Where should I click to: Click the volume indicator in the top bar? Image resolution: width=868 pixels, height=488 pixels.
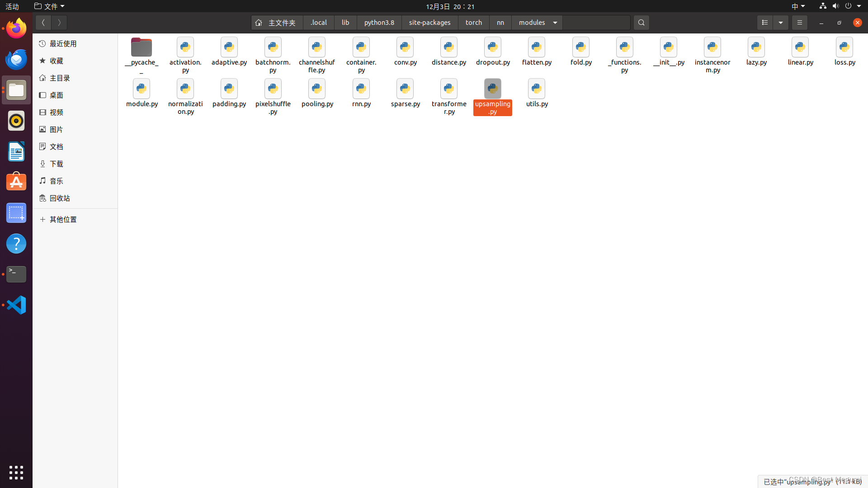tap(835, 6)
